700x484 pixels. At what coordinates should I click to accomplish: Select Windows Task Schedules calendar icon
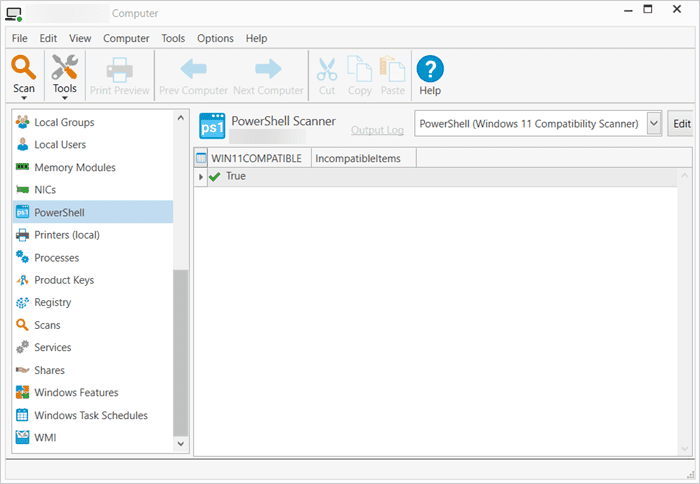click(x=22, y=415)
